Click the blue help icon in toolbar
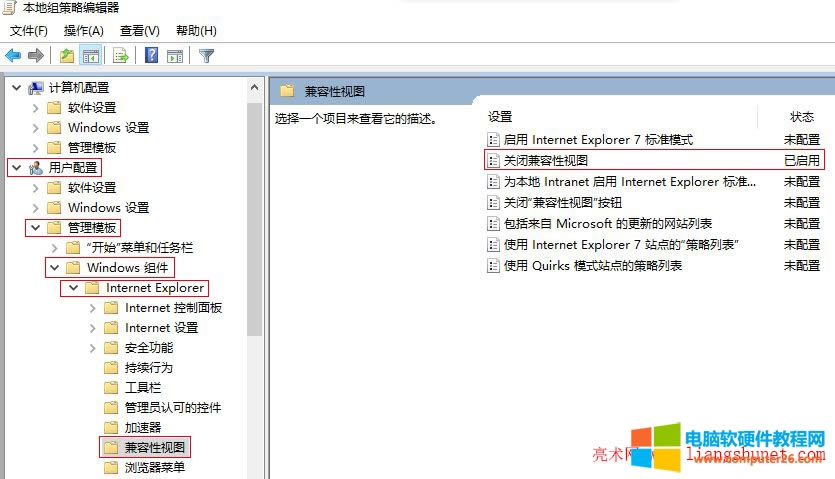The image size is (835, 479). coord(151,55)
